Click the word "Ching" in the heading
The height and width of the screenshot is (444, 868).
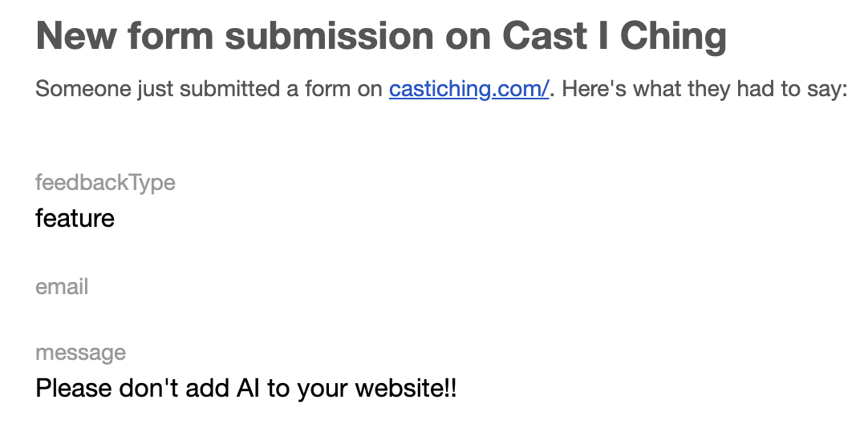tap(673, 36)
